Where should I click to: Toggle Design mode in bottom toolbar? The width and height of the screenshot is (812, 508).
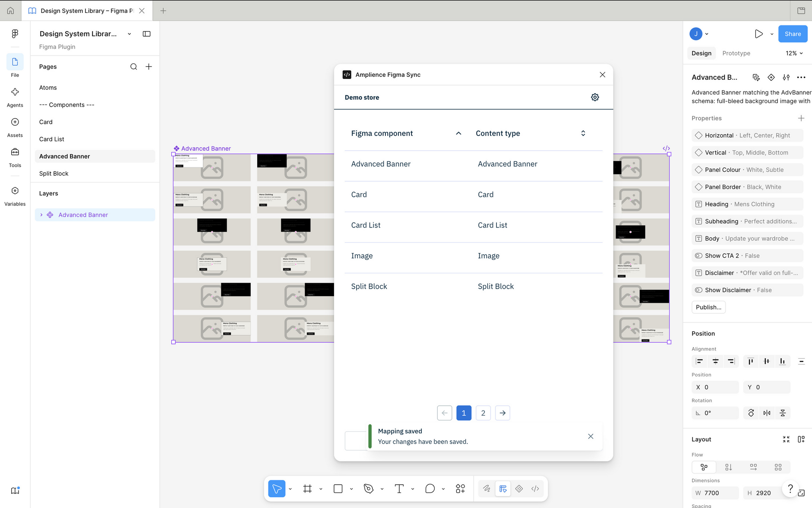503,489
